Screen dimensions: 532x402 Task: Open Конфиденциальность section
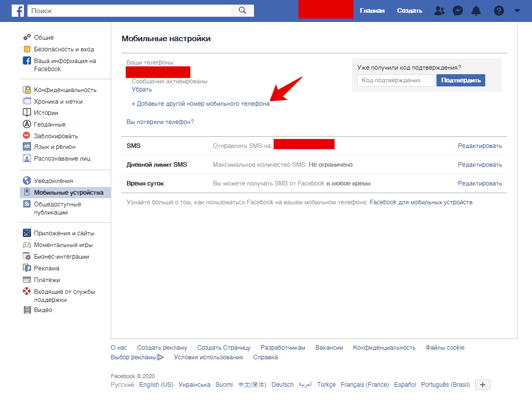(65, 90)
